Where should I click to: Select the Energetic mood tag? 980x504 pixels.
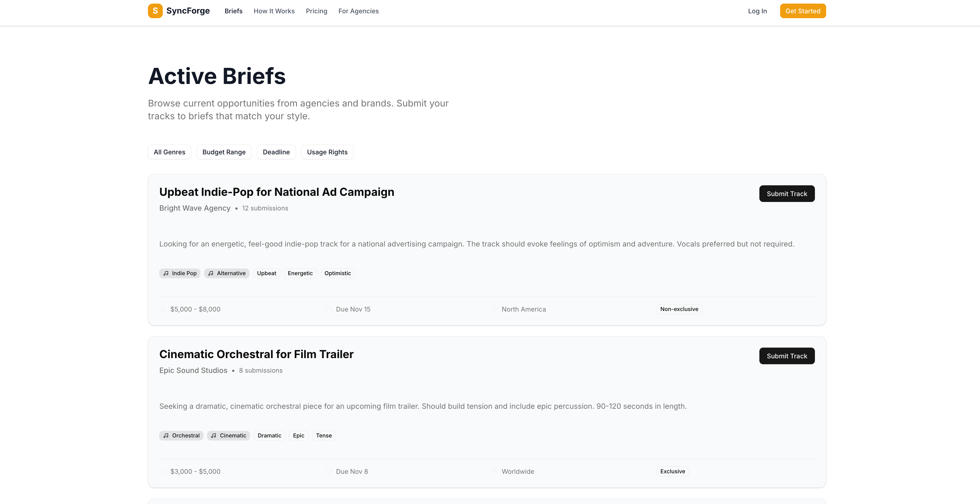[x=300, y=273]
